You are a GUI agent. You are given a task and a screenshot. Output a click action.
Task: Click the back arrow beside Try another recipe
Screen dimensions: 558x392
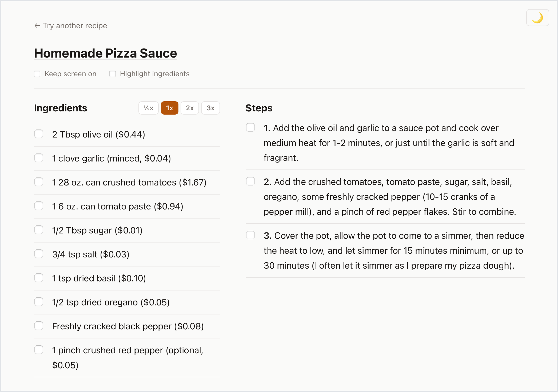pyautogui.click(x=37, y=26)
